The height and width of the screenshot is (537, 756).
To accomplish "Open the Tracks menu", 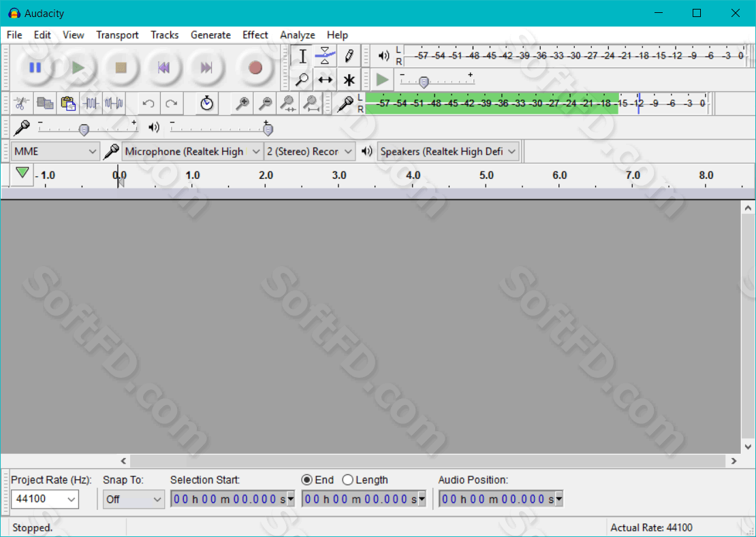I will [164, 35].
